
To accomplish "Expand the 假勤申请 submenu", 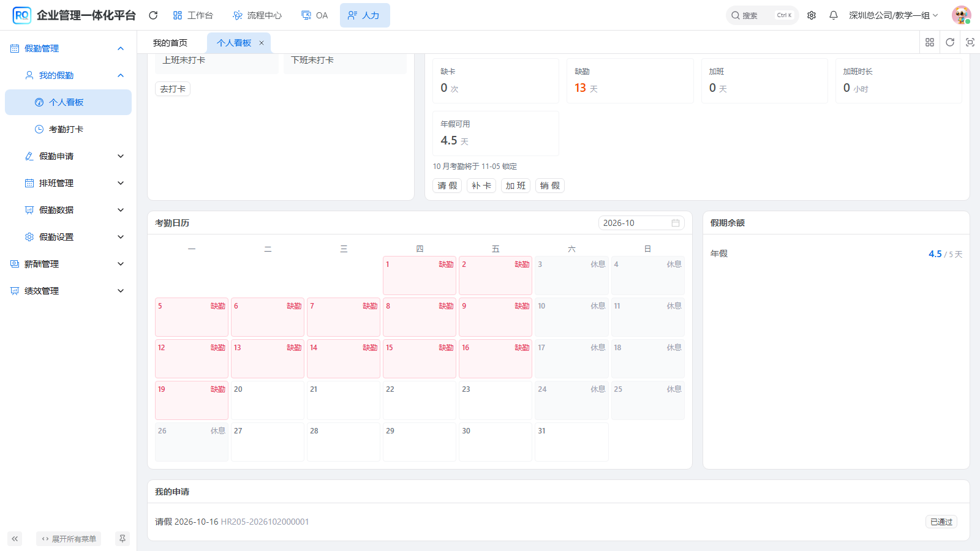I will coord(68,156).
